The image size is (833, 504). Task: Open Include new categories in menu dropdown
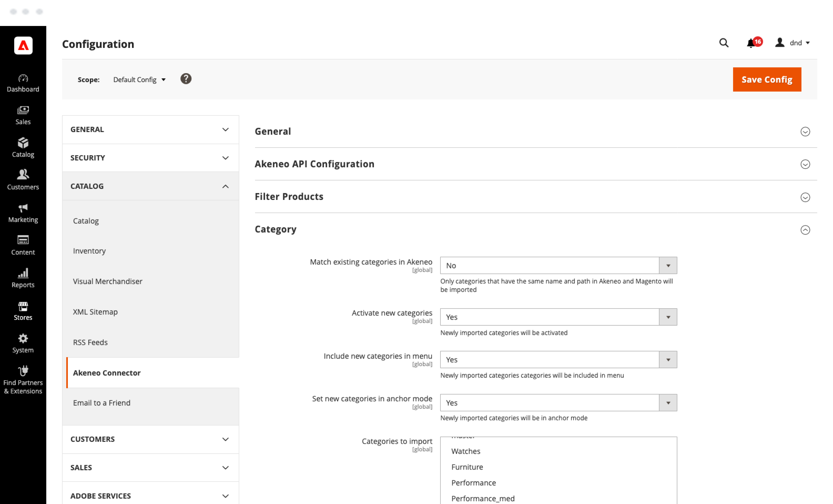point(558,360)
